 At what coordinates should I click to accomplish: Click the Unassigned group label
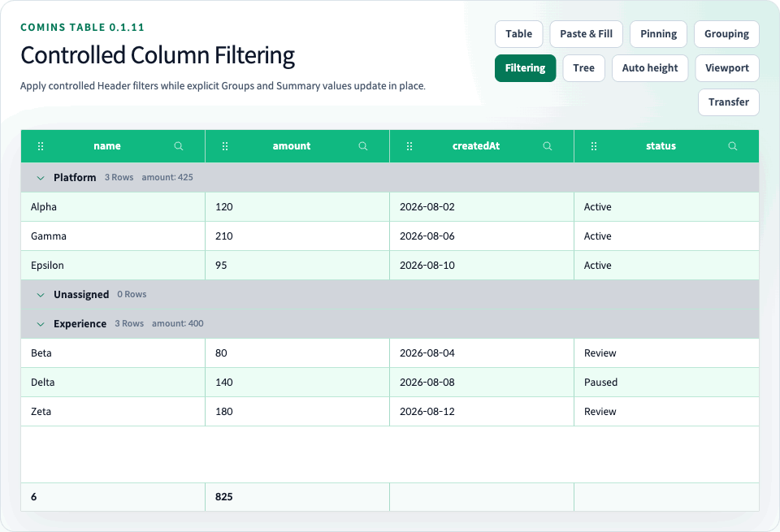click(x=81, y=294)
